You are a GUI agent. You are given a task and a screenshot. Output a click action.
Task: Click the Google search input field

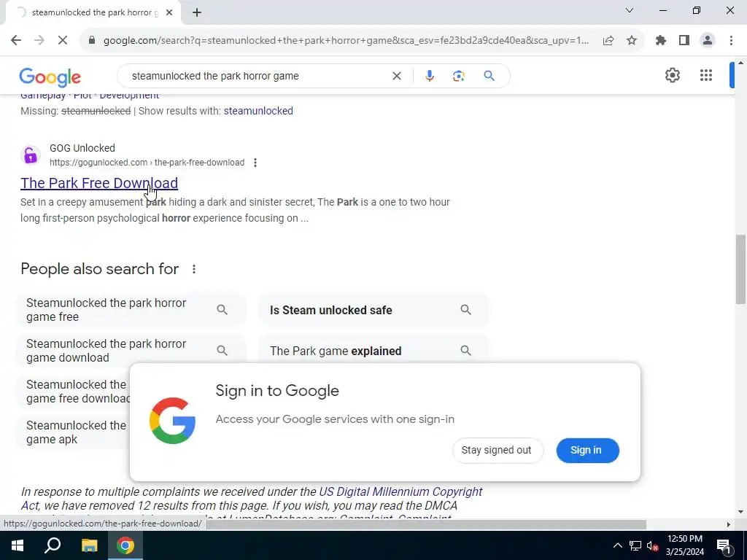[x=258, y=76]
